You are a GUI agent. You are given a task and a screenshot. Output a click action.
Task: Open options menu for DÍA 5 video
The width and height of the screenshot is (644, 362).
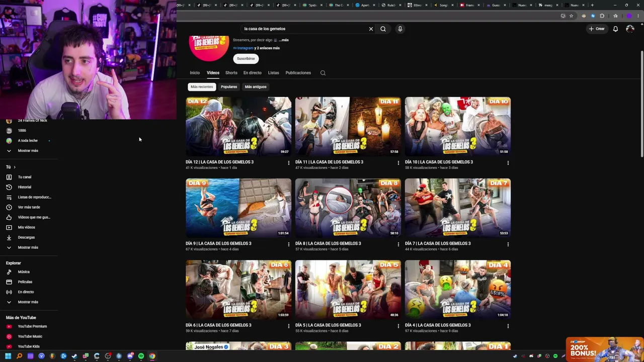[x=398, y=326]
